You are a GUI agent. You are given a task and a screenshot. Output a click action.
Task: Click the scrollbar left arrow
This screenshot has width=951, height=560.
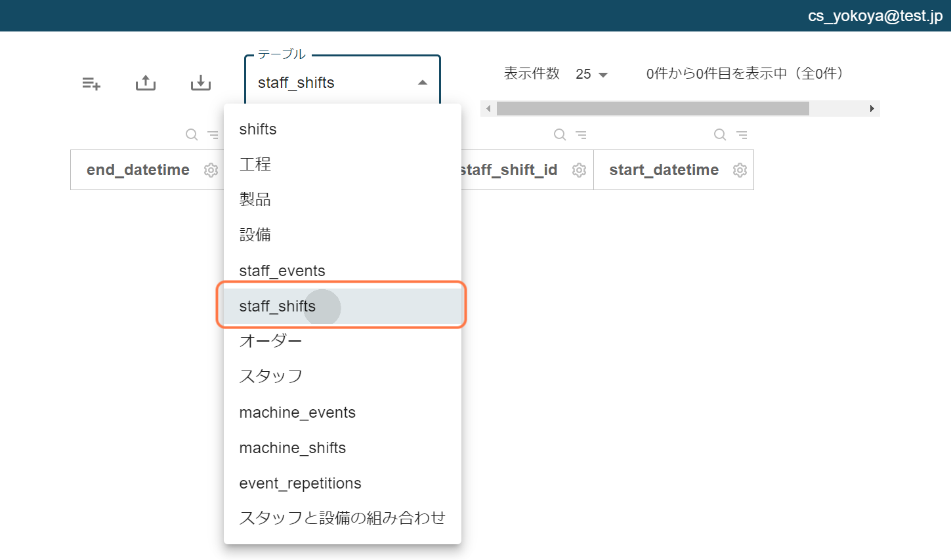[x=488, y=109]
